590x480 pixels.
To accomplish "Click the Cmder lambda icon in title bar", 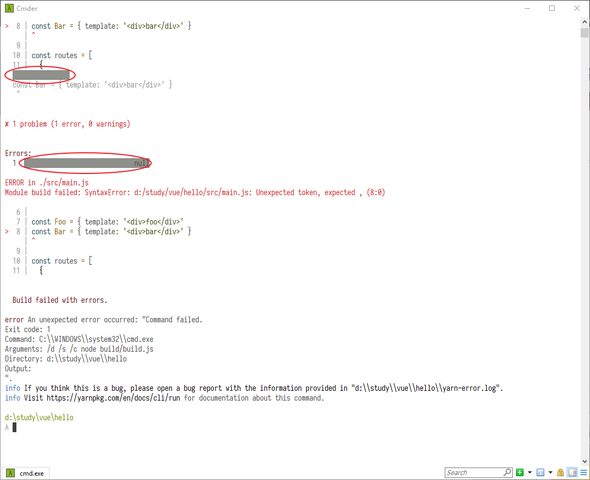I will click(x=9, y=8).
